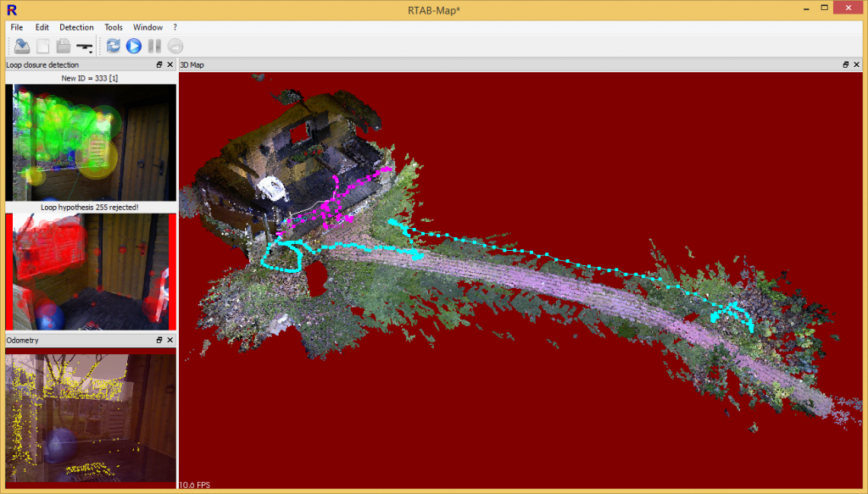Pause detection using the pause icon

[x=153, y=46]
